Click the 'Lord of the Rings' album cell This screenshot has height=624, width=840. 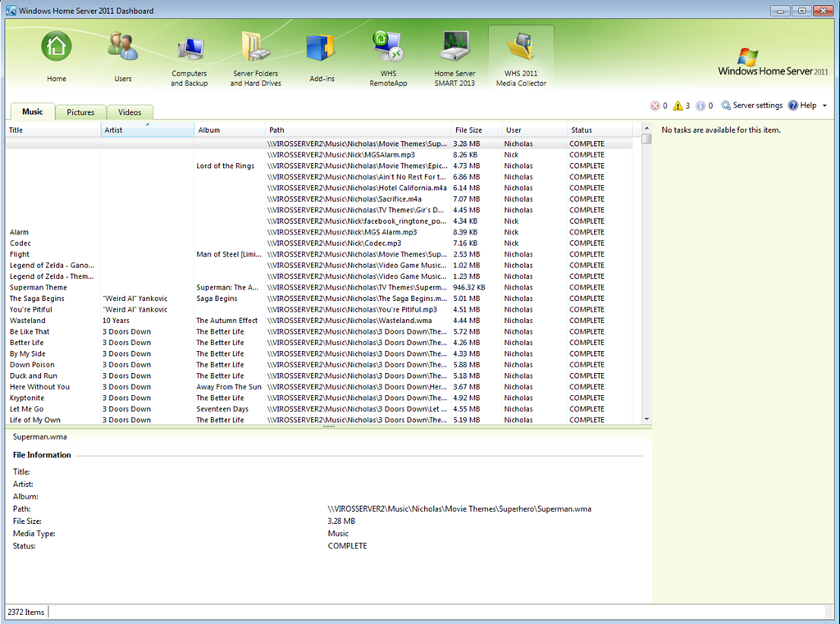[225, 166]
